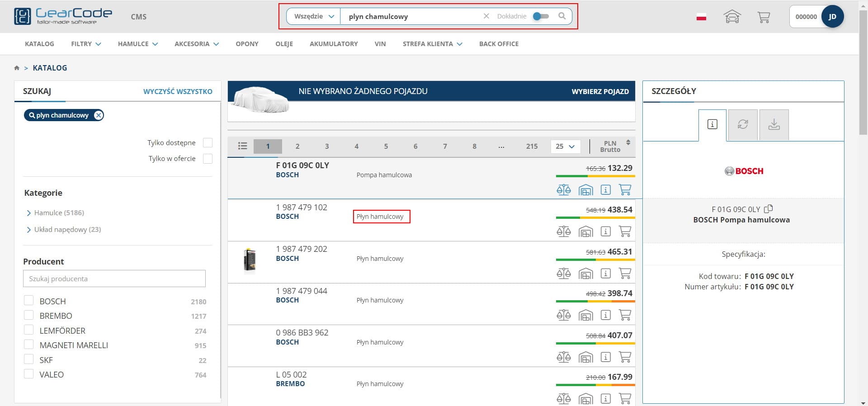Check the Tylko dostępne checkbox
Screen dimensions: 868x406
pyautogui.click(x=208, y=143)
